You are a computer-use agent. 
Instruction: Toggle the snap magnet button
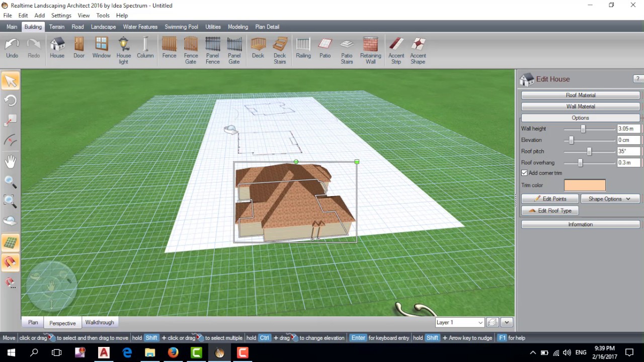(x=10, y=262)
